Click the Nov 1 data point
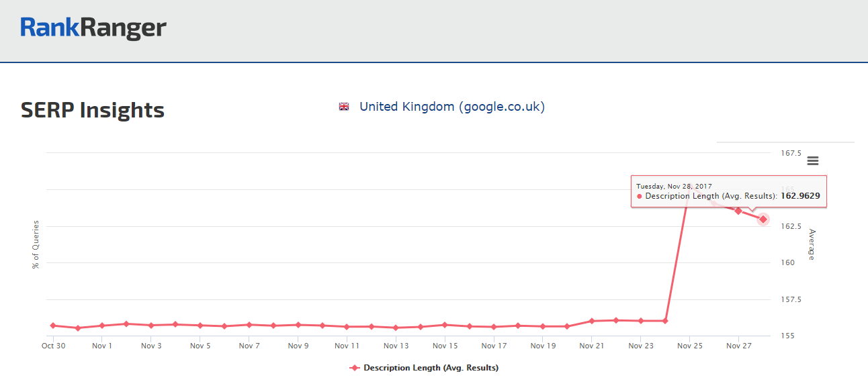This screenshot has height=392, width=868. 101,326
